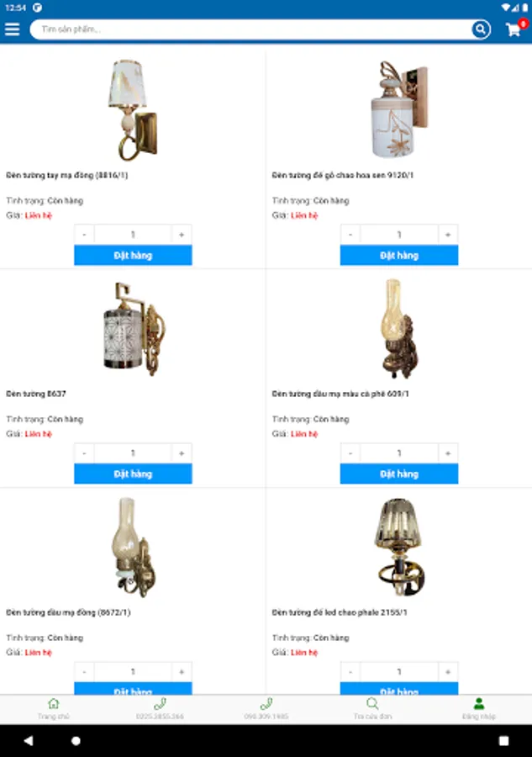
Task: Go to Trang chủ home tab
Action: pos(54,709)
